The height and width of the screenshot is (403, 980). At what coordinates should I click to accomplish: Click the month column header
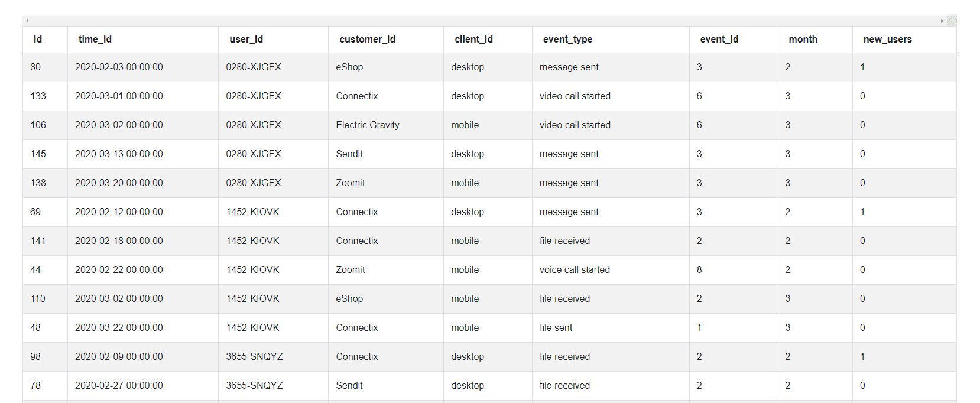click(803, 39)
